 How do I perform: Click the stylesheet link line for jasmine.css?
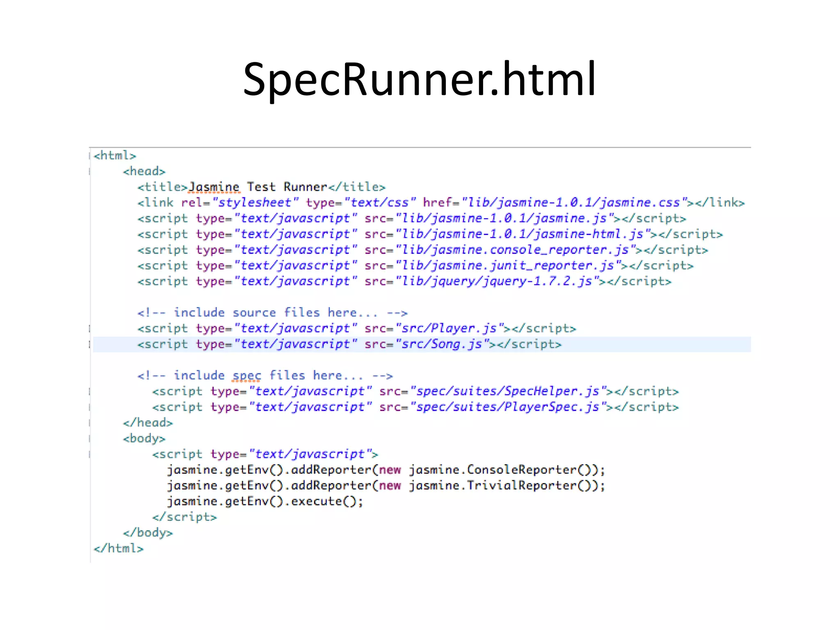pyautogui.click(x=441, y=203)
